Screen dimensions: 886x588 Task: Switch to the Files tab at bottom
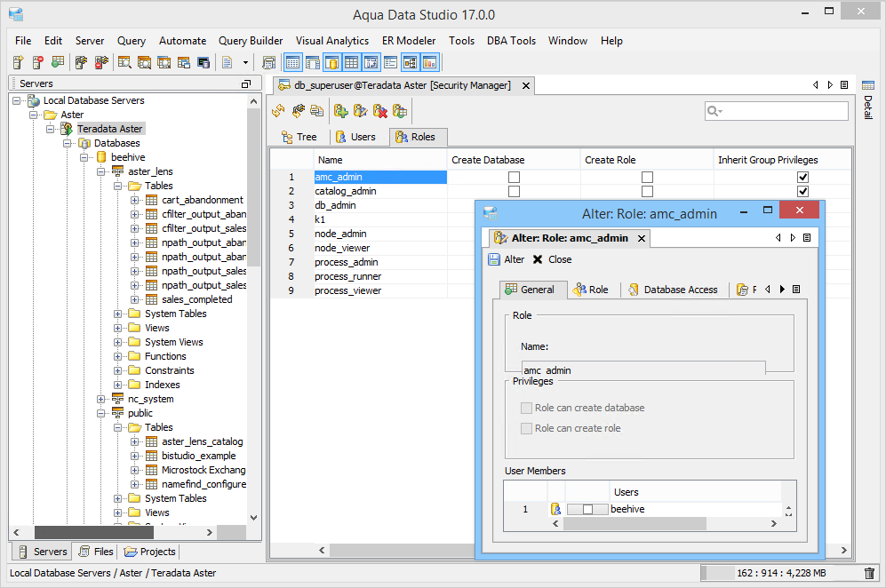click(x=97, y=552)
